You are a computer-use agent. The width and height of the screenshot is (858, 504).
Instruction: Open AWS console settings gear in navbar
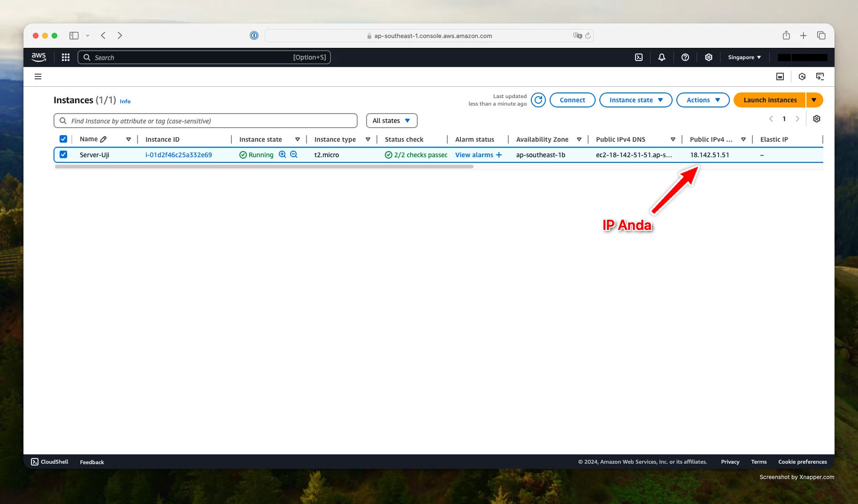click(x=709, y=57)
